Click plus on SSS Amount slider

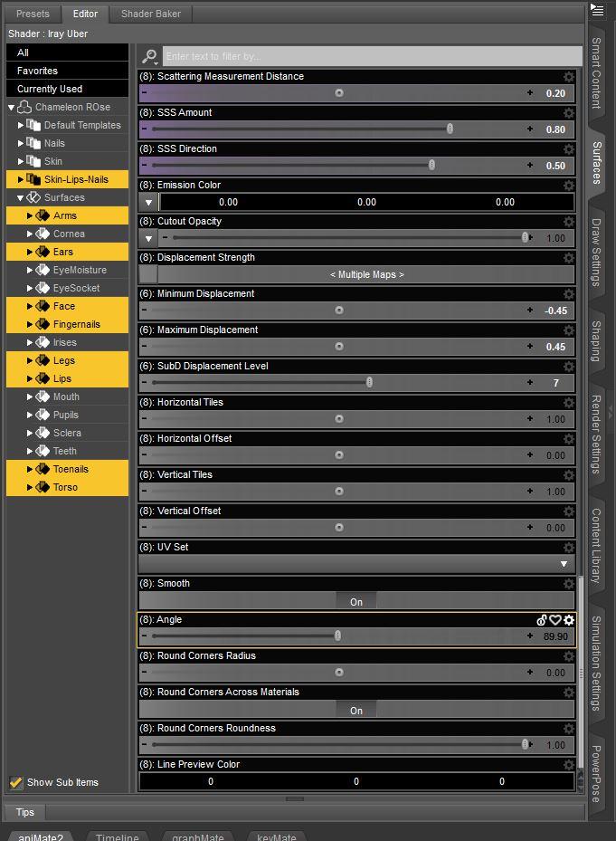coord(530,129)
